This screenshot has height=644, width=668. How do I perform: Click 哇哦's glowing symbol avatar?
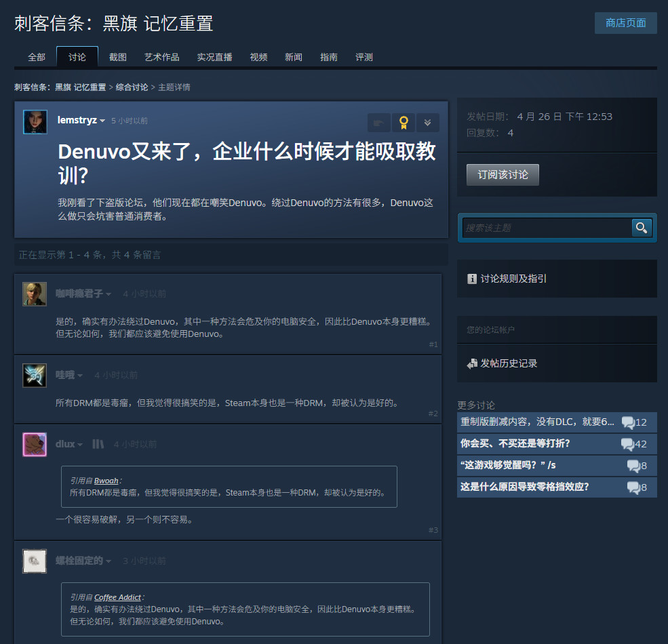35,375
